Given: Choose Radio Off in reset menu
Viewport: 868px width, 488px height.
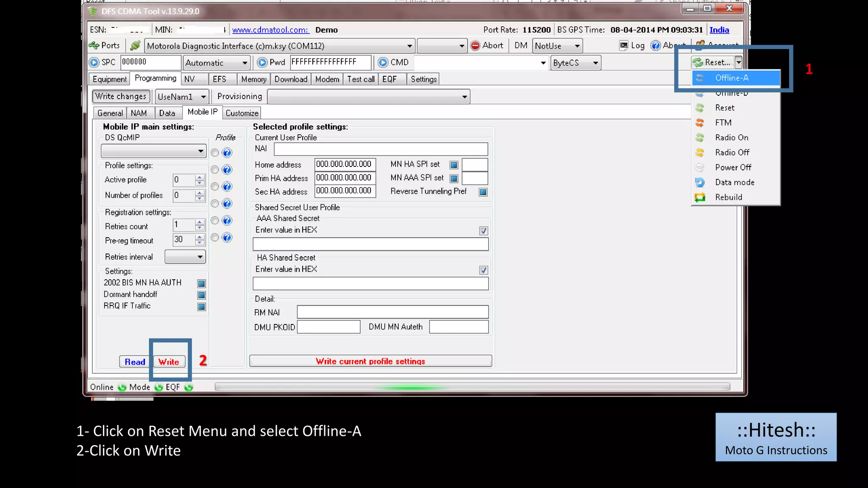Looking at the screenshot, I should tap(736, 152).
